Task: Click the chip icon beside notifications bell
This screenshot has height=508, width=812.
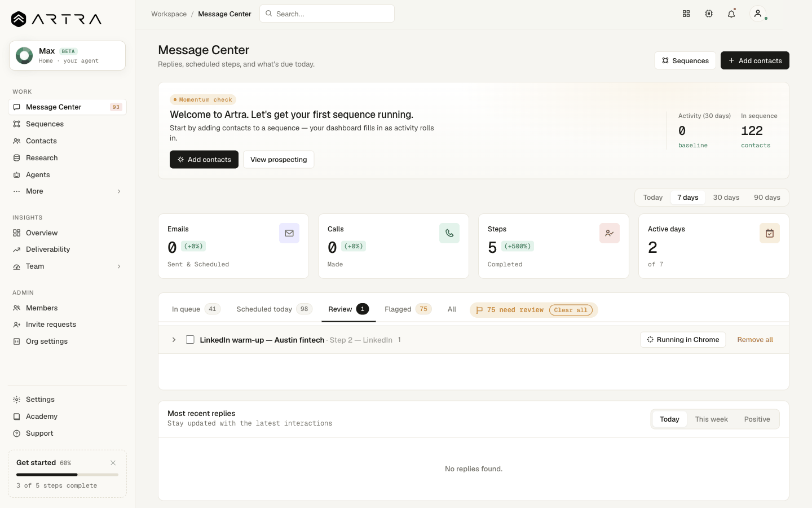Action: [709, 14]
